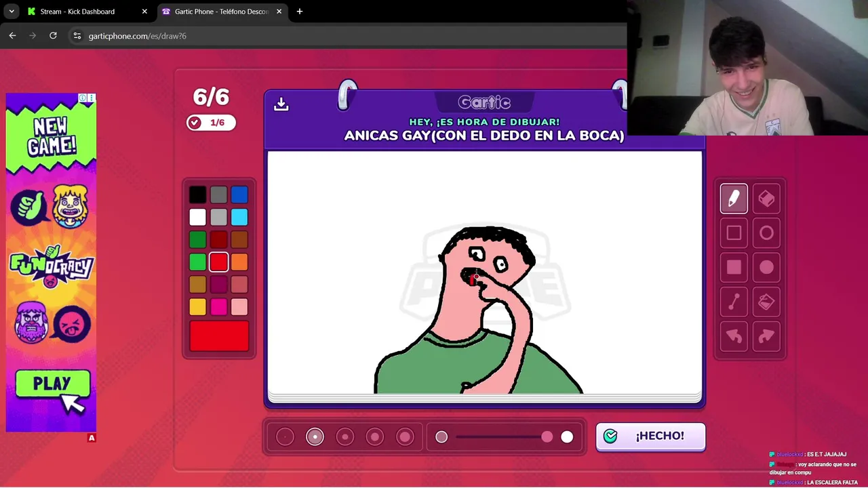This screenshot has width=868, height=488.
Task: Select the second brush size
Action: pyautogui.click(x=315, y=437)
